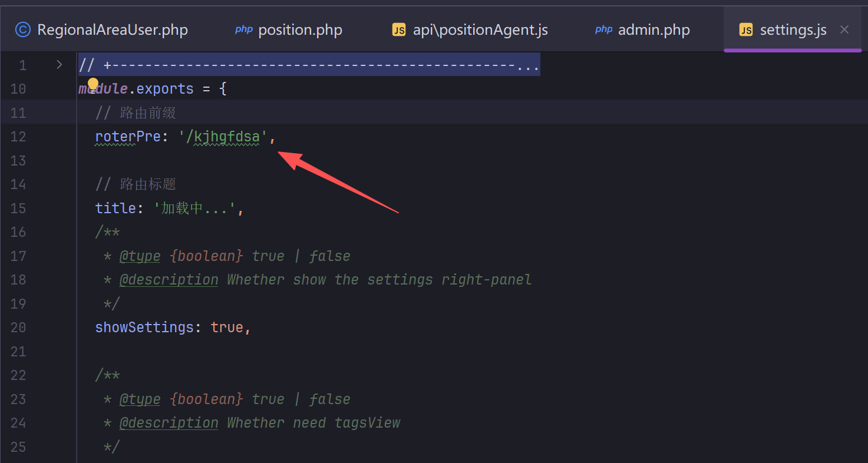Click the PHP icon on admin.php tab

(x=603, y=29)
